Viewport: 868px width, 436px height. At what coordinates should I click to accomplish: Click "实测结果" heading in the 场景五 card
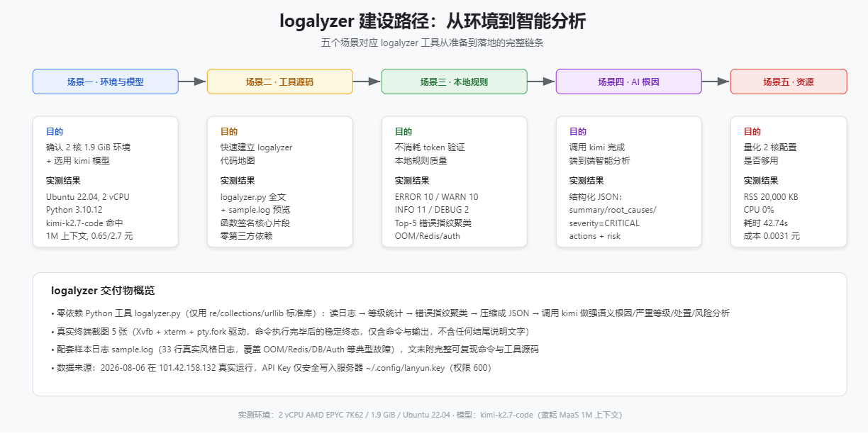761,181
